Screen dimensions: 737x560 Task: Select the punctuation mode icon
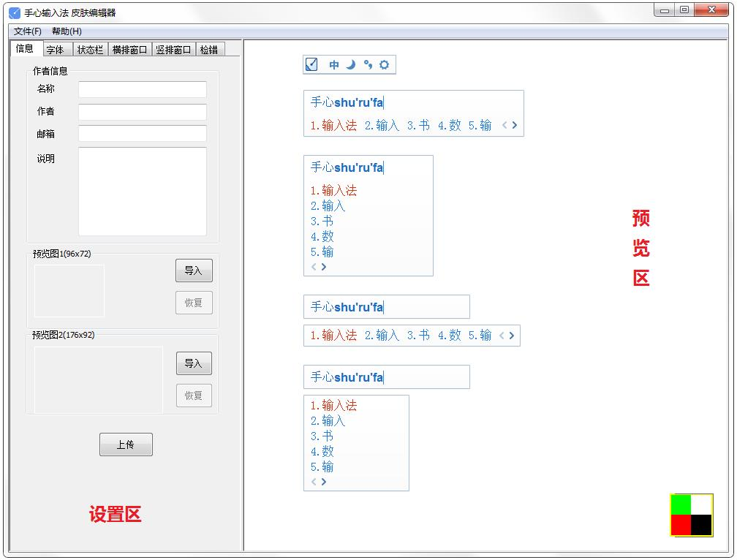click(366, 64)
